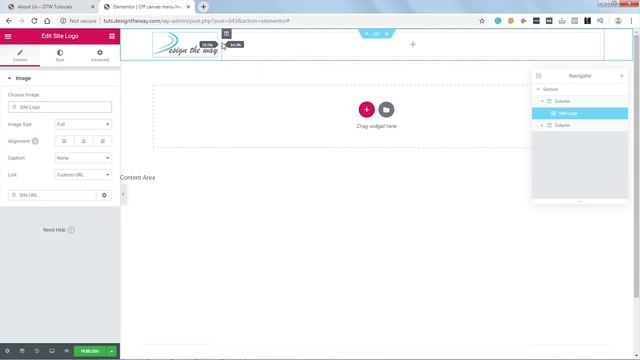
Task: Open responsive mode icon beside Alignment
Action: [x=35, y=141]
